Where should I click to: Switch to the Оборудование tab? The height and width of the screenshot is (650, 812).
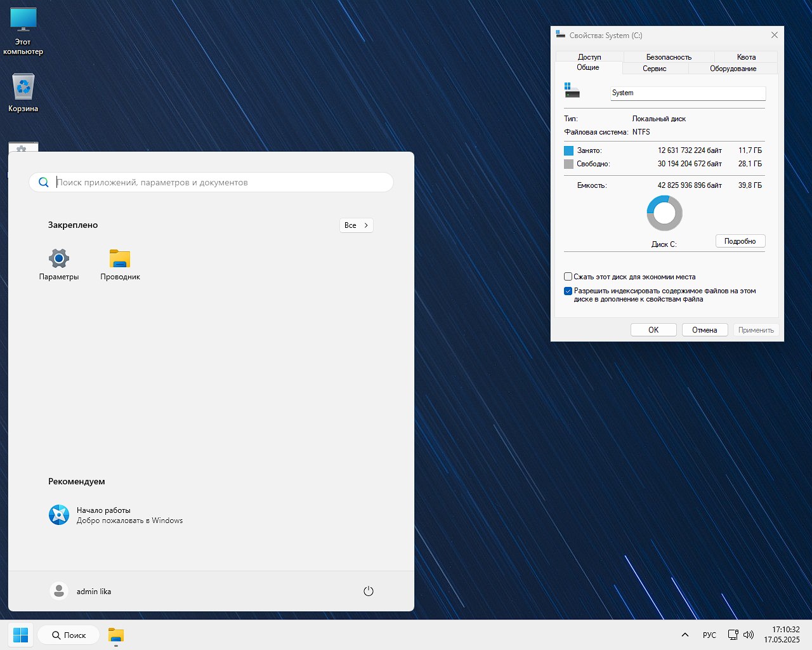click(x=733, y=68)
